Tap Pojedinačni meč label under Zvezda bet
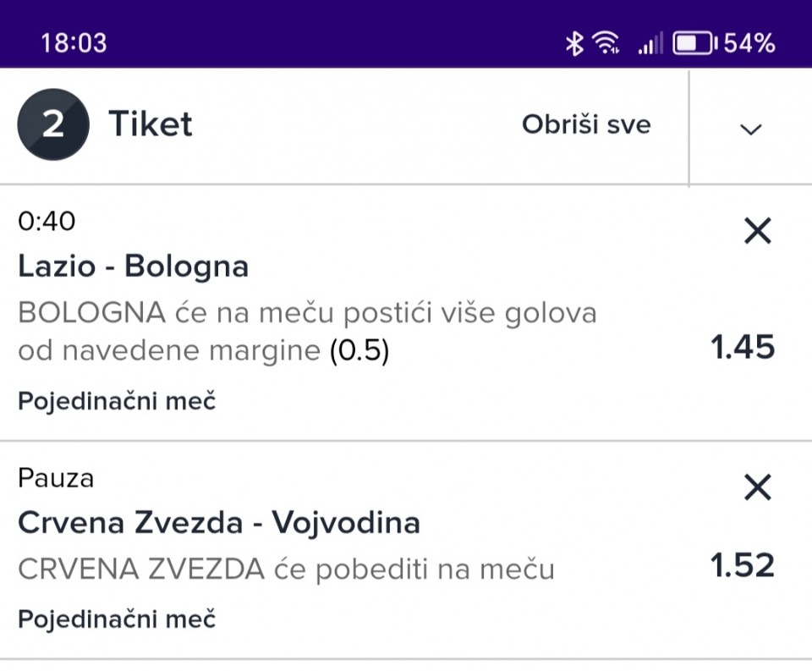The height and width of the screenshot is (671, 812). pyautogui.click(x=117, y=619)
